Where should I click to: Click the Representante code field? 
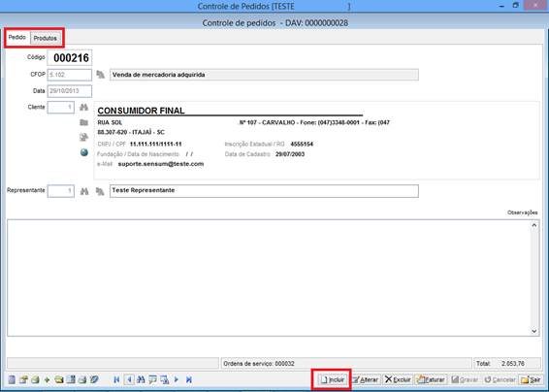pos(61,191)
